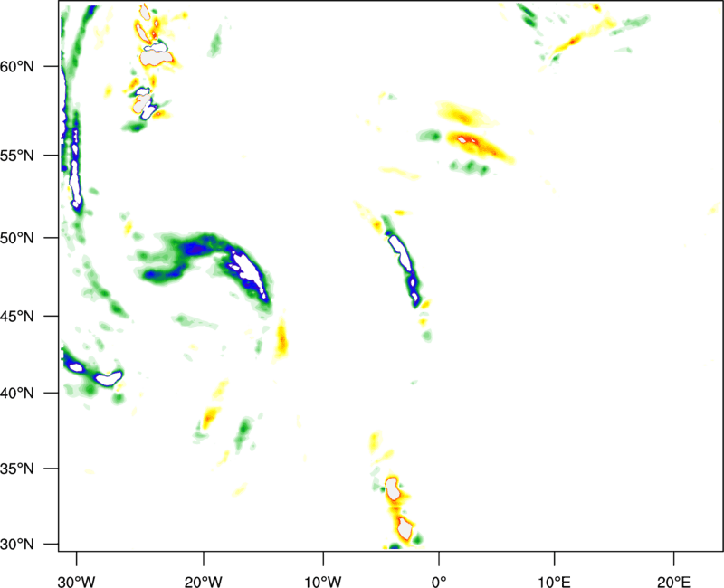Viewport: 724px width, 588px height.
Task: Click the 30°N latitude label
Action: (x=17, y=545)
